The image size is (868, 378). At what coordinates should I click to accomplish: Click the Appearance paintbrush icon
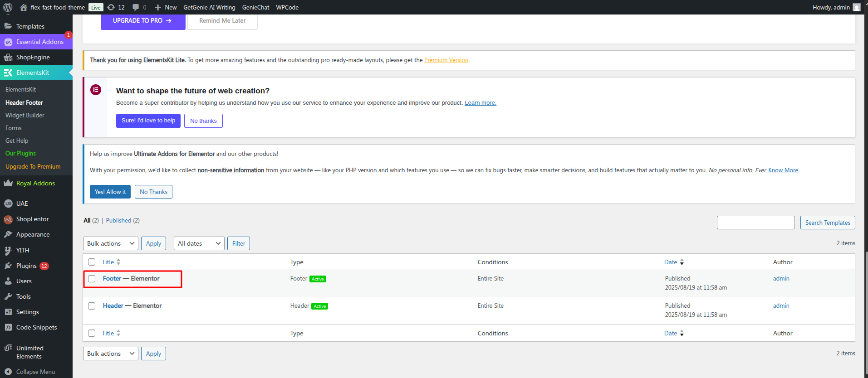8,234
